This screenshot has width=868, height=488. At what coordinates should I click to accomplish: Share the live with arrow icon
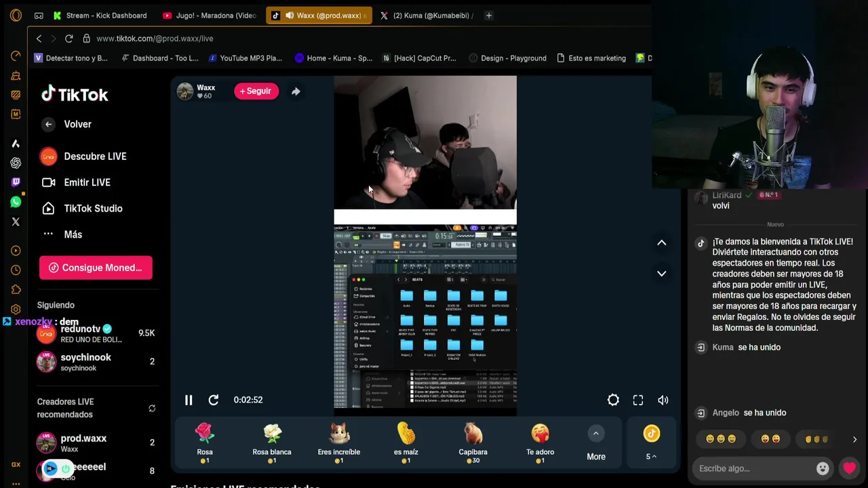click(296, 91)
